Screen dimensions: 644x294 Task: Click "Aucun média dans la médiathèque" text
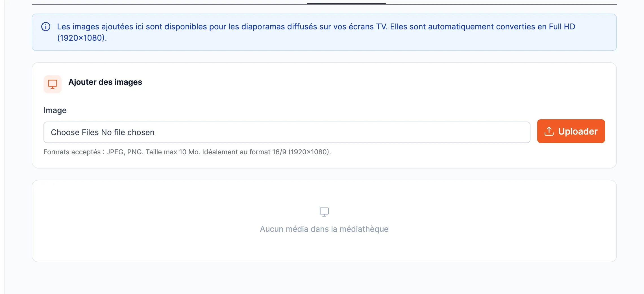coord(324,229)
